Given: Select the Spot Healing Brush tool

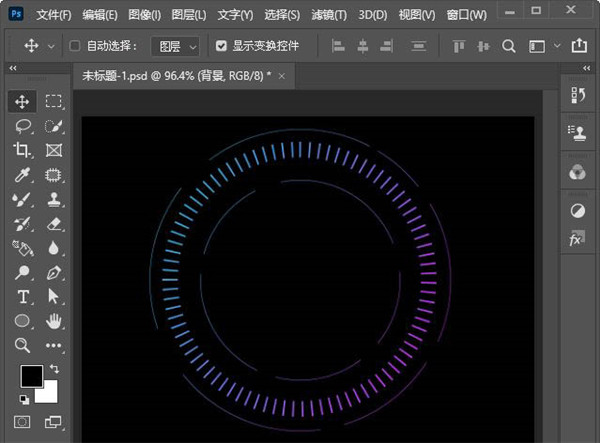Looking at the screenshot, I should pyautogui.click(x=54, y=175).
